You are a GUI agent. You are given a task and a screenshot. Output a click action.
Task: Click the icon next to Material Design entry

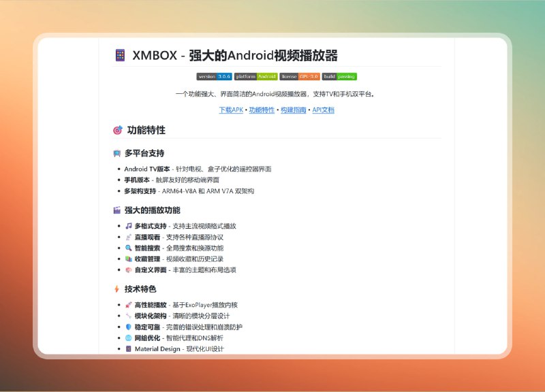(129, 348)
